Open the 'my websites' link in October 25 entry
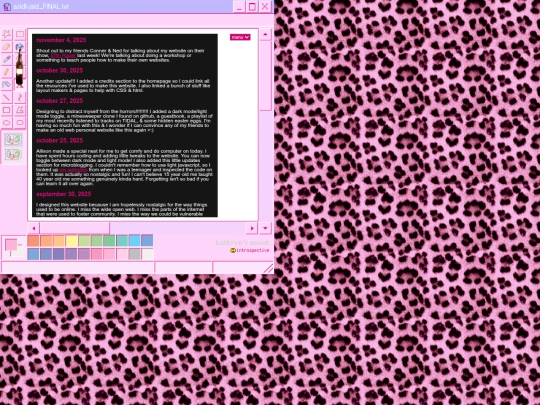 [73, 170]
